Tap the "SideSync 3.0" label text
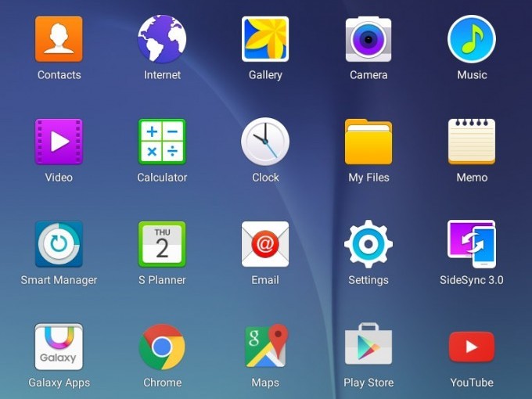The height and width of the screenshot is (399, 532). [472, 280]
